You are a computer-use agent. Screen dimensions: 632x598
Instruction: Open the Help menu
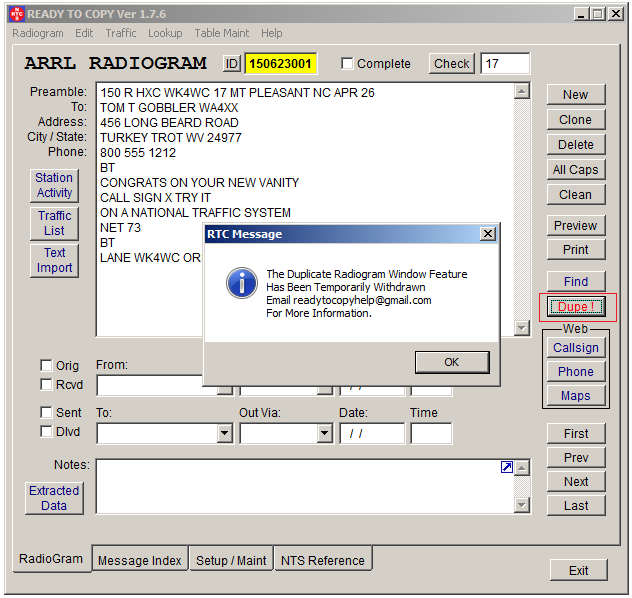pyautogui.click(x=272, y=33)
